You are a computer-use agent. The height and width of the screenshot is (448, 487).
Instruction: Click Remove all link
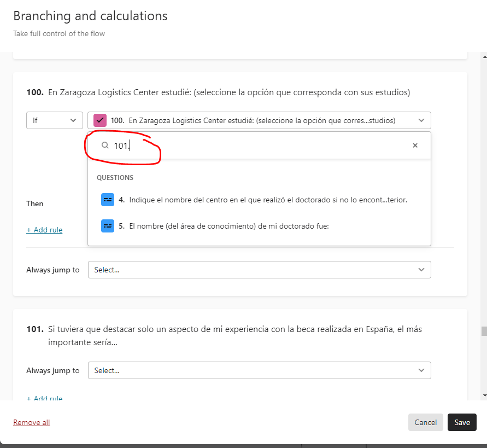click(x=31, y=422)
